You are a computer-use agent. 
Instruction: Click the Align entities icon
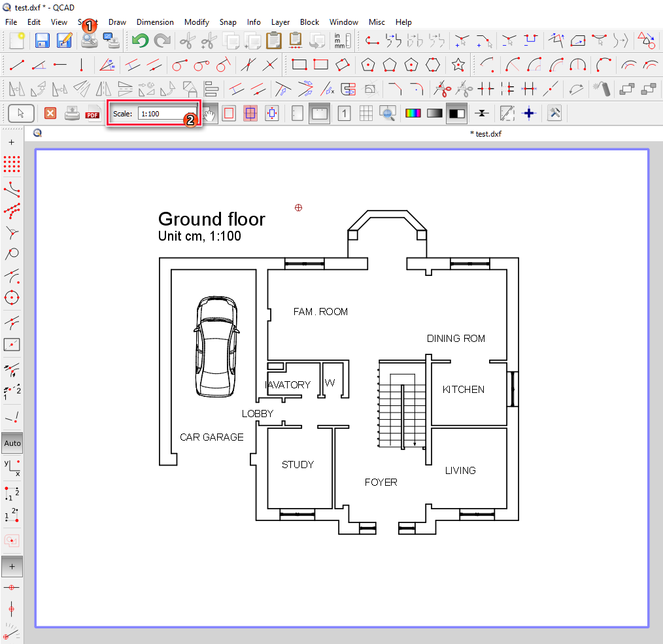coord(211,89)
